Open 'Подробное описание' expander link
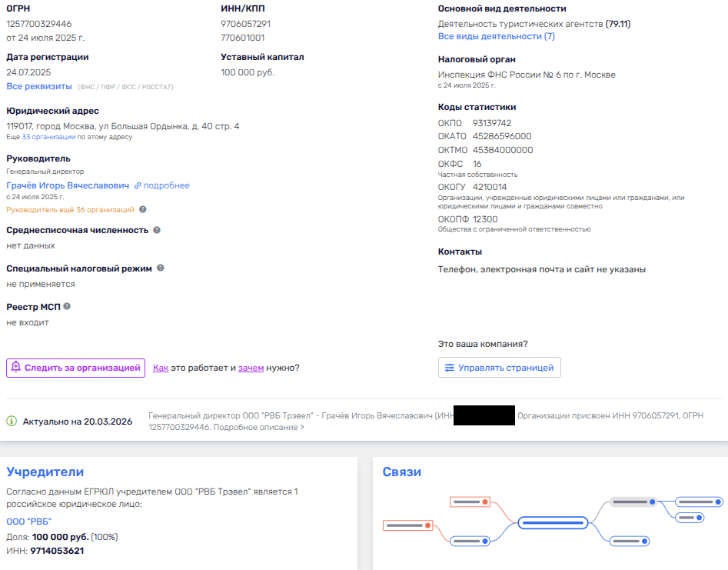 click(258, 427)
